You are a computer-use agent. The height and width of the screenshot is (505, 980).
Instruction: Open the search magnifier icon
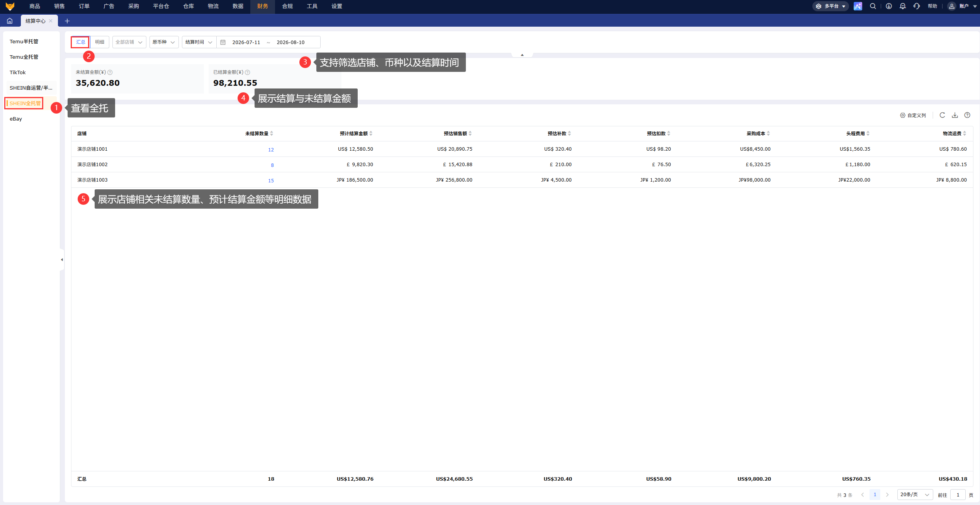click(873, 6)
